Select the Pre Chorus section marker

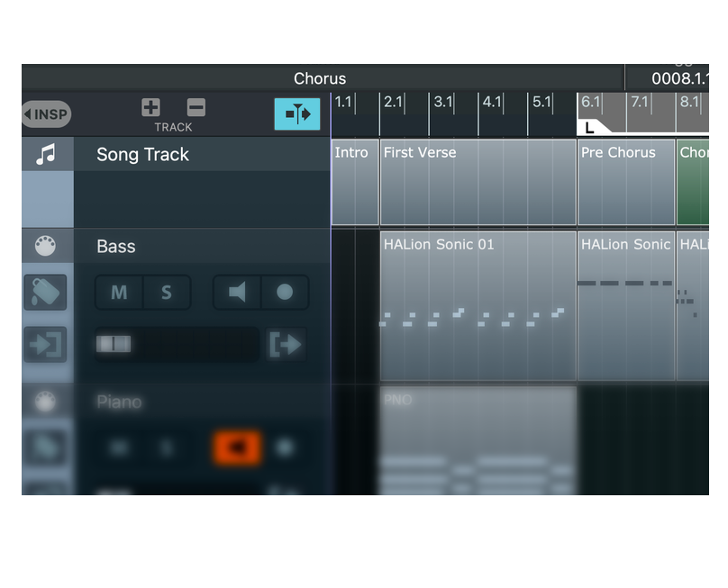click(x=625, y=180)
